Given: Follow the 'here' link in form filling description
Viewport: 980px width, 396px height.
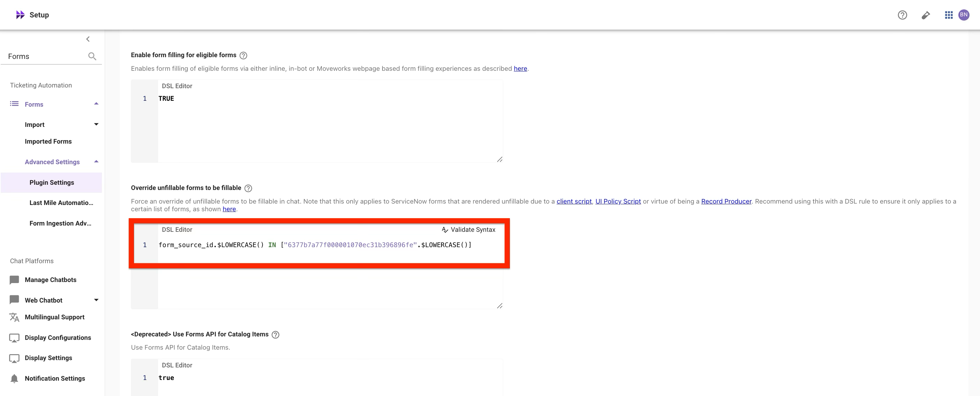Looking at the screenshot, I should pyautogui.click(x=520, y=68).
